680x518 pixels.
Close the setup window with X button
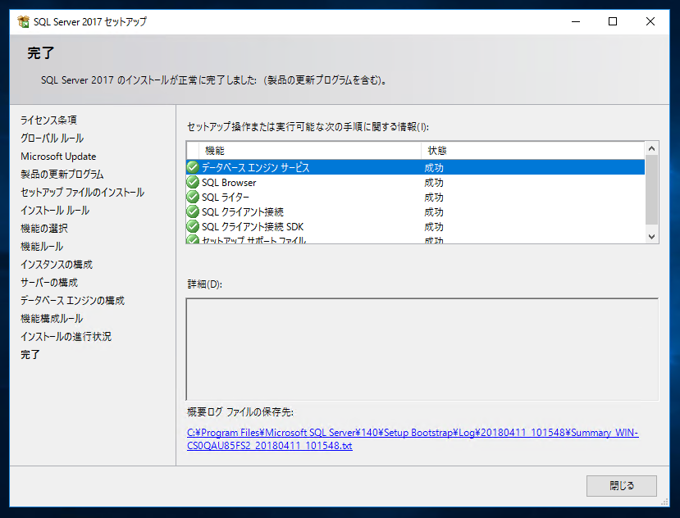coord(650,21)
